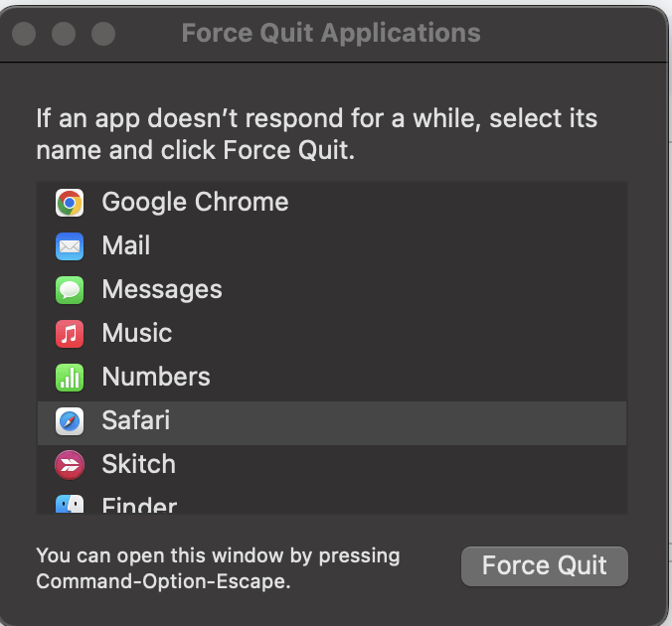Close the Force Quit Applications window
Viewport: 672px width, 626px height.
click(25, 34)
